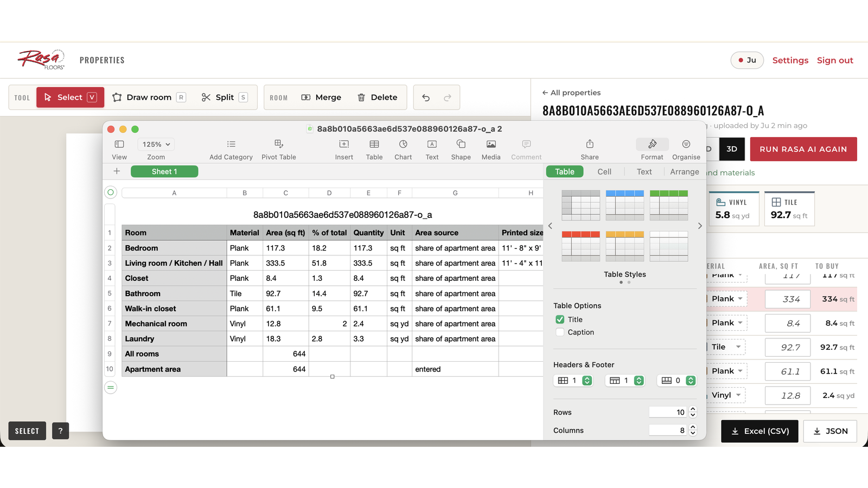
Task: Go back to All properties
Action: pos(571,93)
